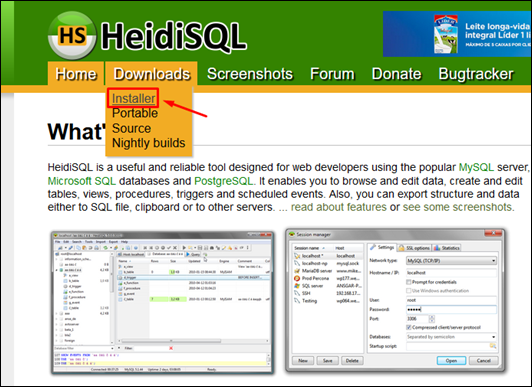This screenshot has width=532, height=387.
Task: Enlarge the HeidiSQL main window screenshot thumbnail
Action: pos(163,302)
